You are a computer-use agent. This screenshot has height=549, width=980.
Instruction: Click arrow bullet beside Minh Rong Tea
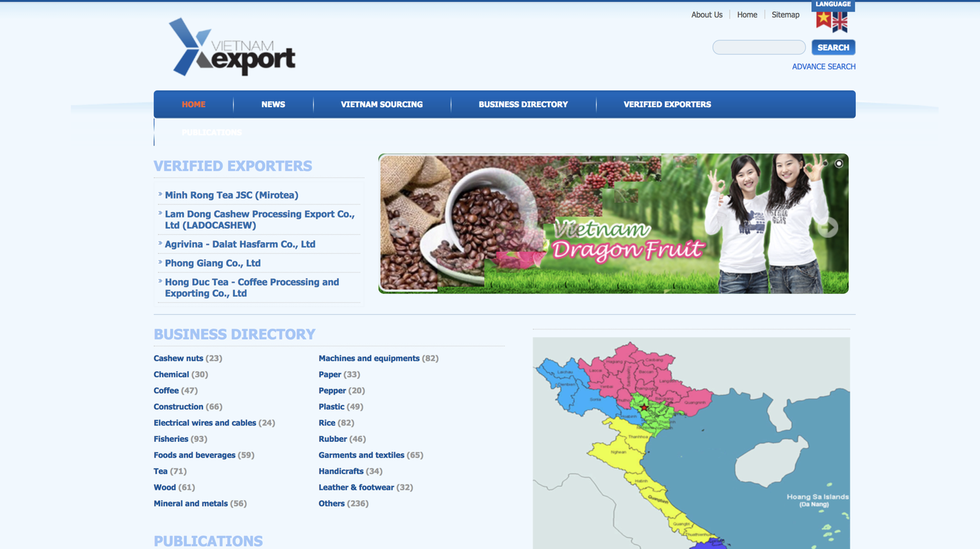tap(160, 194)
